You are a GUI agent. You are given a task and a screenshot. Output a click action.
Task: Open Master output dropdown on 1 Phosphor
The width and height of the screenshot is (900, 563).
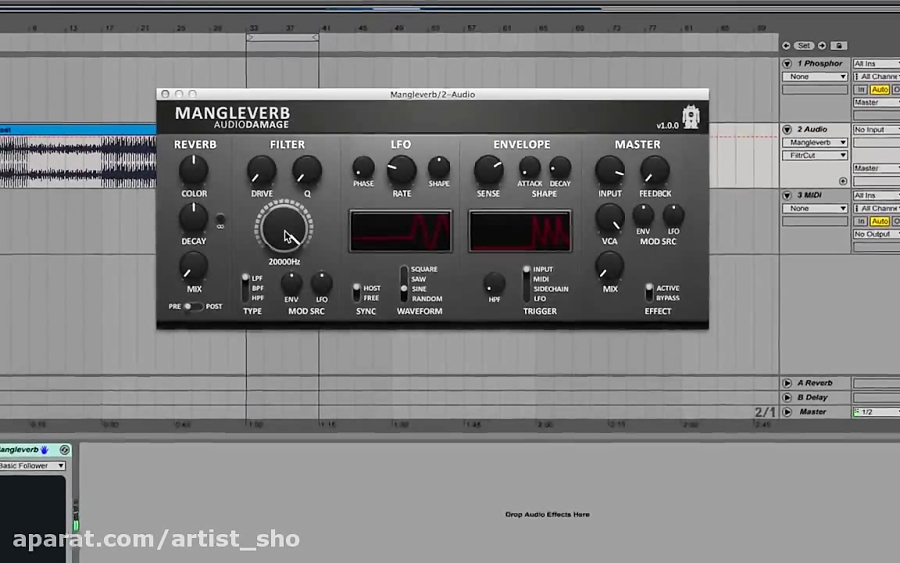pyautogui.click(x=876, y=102)
